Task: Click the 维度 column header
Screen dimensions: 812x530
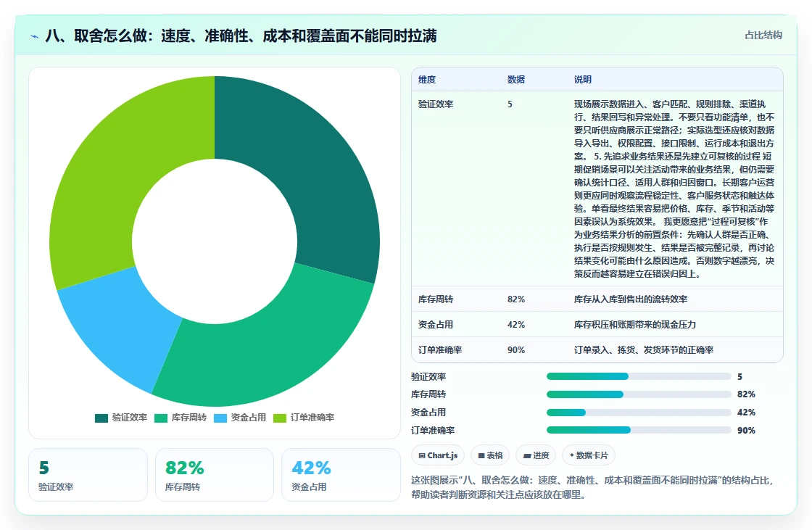Action: 427,80
